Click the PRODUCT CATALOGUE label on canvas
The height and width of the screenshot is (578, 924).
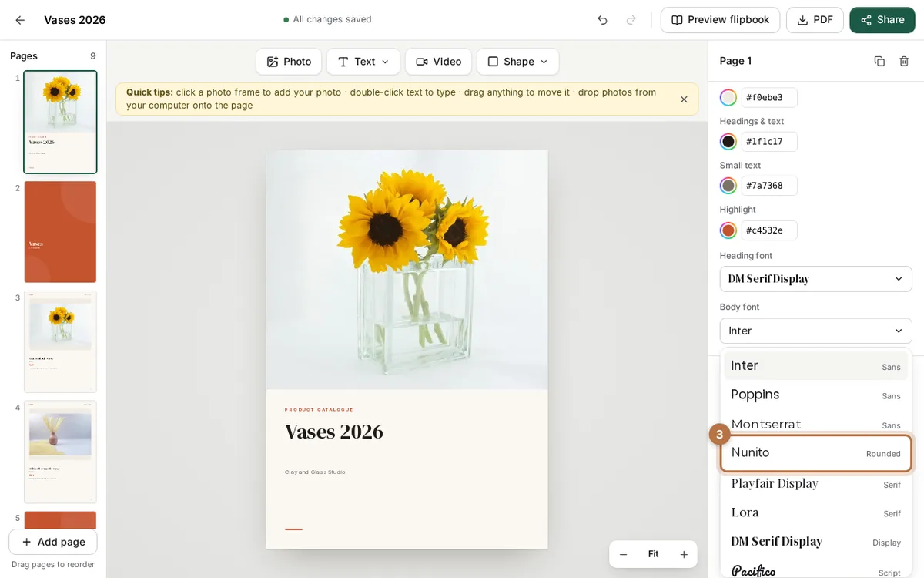pos(319,410)
